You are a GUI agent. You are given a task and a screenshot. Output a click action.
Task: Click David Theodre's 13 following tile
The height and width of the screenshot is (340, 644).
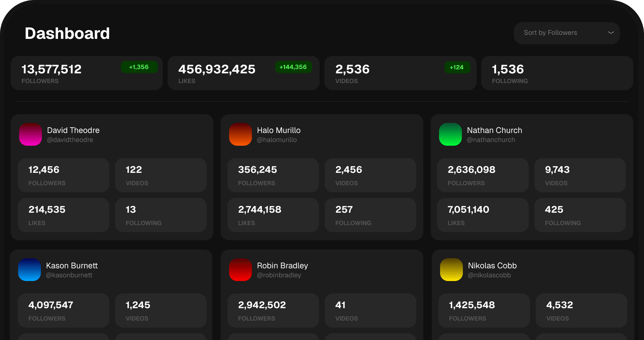161,215
